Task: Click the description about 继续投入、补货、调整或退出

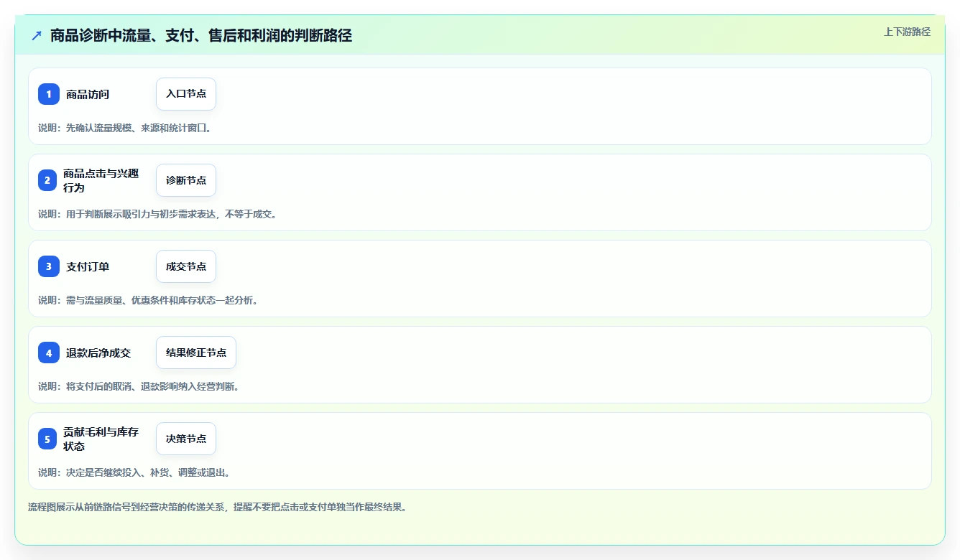Action: tap(134, 472)
